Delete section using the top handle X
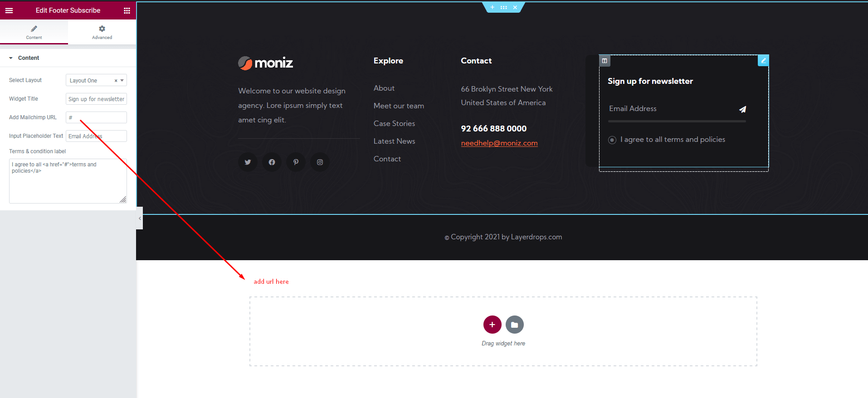This screenshot has width=868, height=398. pos(515,7)
